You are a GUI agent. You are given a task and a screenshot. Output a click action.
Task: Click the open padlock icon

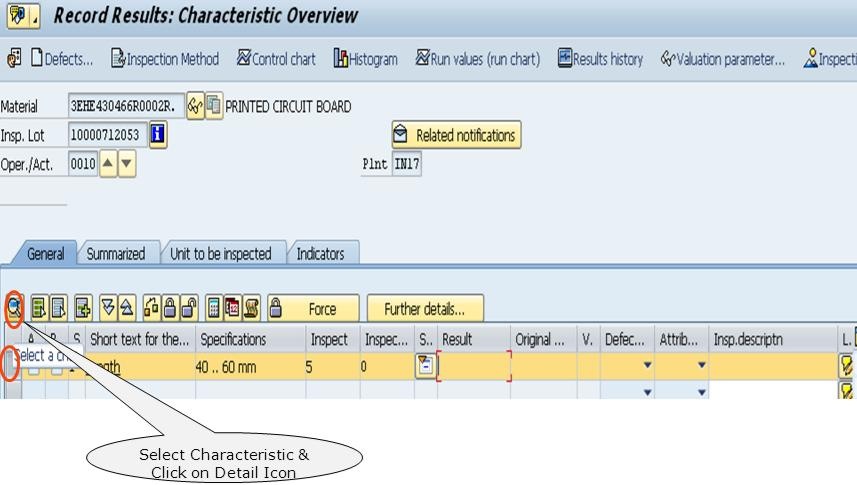click(189, 309)
